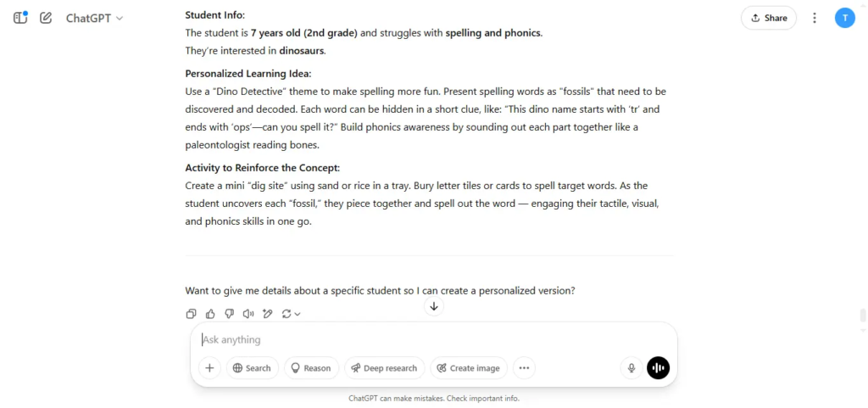Give a thumbs up to the response
The height and width of the screenshot is (408, 868).
pyautogui.click(x=210, y=314)
